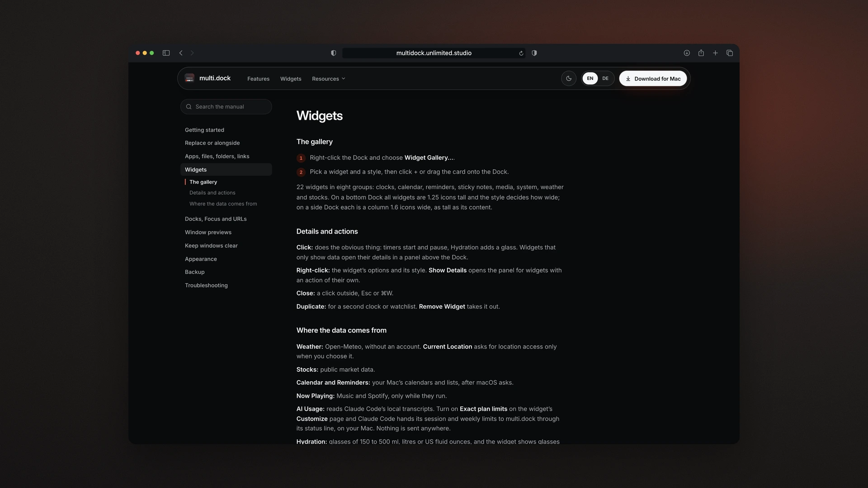Open Keep windows clear in the sidebar
The image size is (868, 488).
click(211, 245)
